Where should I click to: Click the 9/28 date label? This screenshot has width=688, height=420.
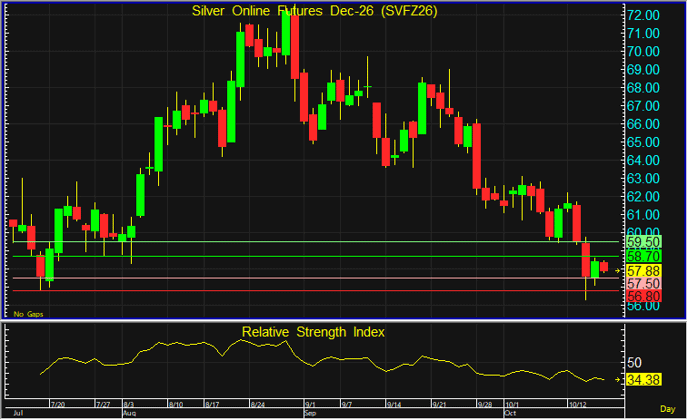click(485, 404)
